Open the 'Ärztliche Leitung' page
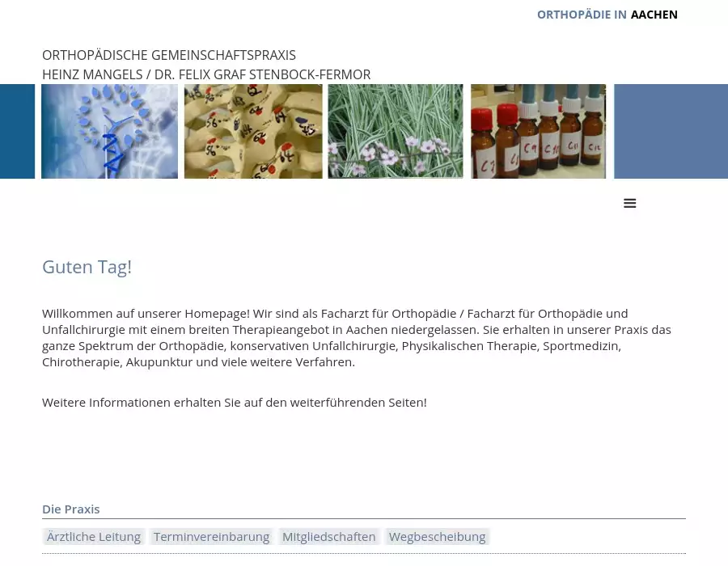Screen dimensions: 728x566 [x=94, y=536]
